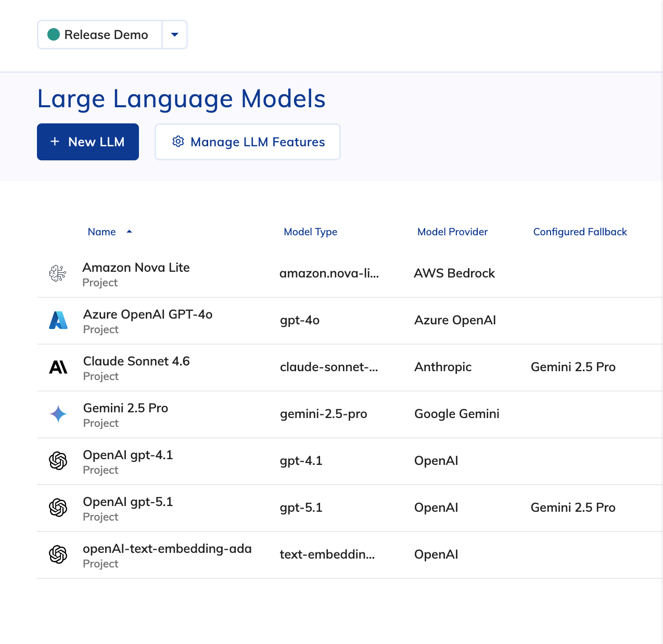Click Gemini 2.5 Pro fallback for gpt-5.1

[x=573, y=508]
